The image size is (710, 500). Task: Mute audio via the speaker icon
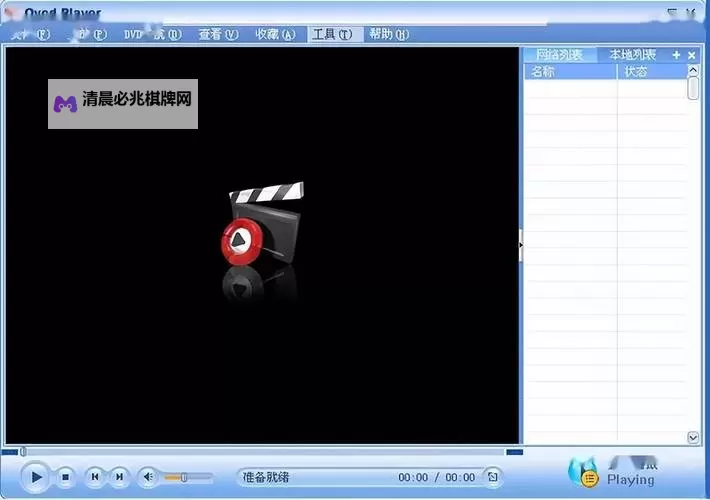click(148, 477)
